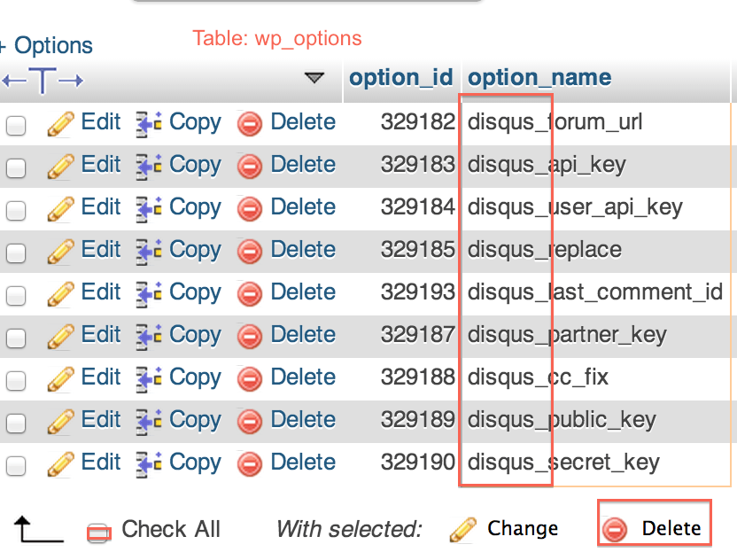Check the box for row 329183
The height and width of the screenshot is (560, 737).
point(16,167)
